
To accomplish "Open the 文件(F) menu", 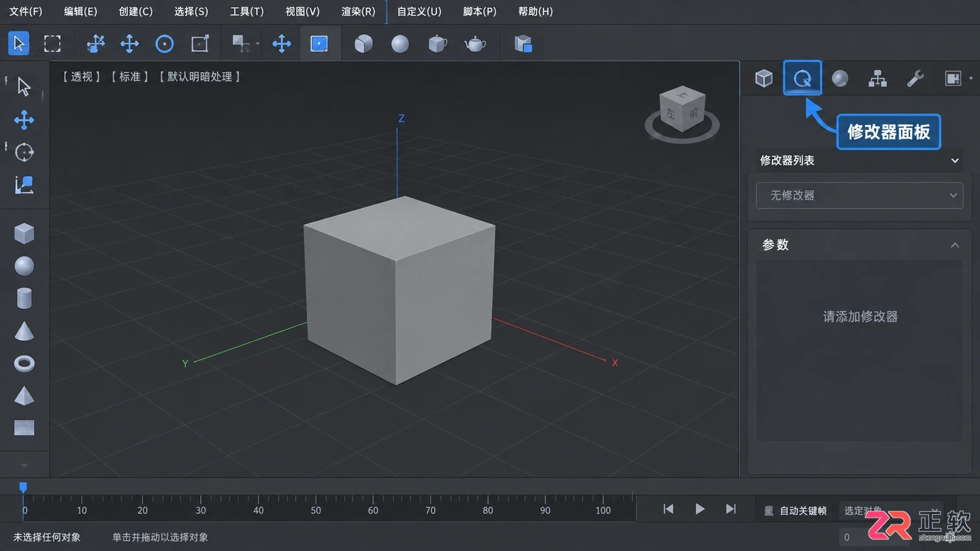I will pos(27,12).
